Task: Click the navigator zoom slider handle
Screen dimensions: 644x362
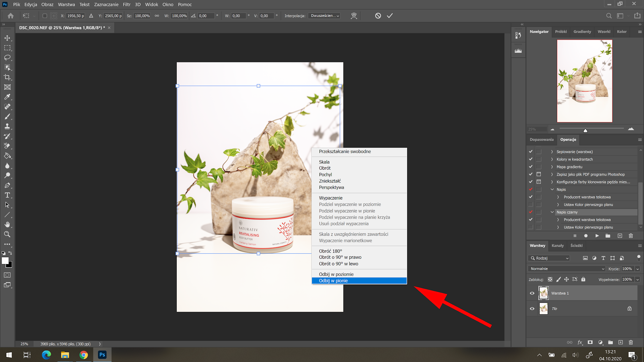Action: tap(585, 130)
